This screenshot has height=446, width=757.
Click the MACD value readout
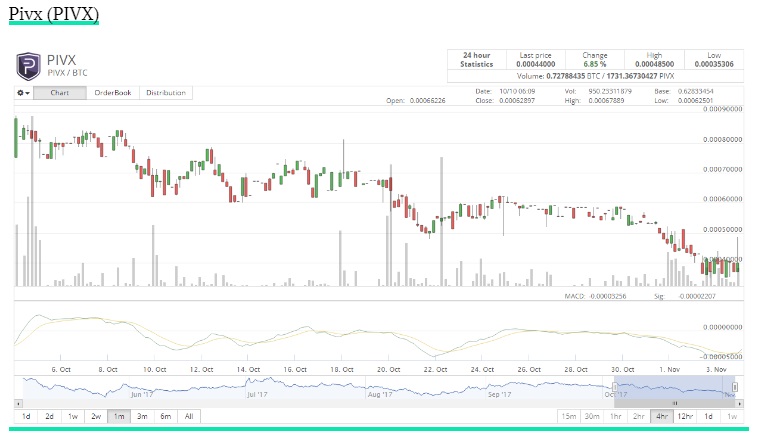[x=595, y=296]
